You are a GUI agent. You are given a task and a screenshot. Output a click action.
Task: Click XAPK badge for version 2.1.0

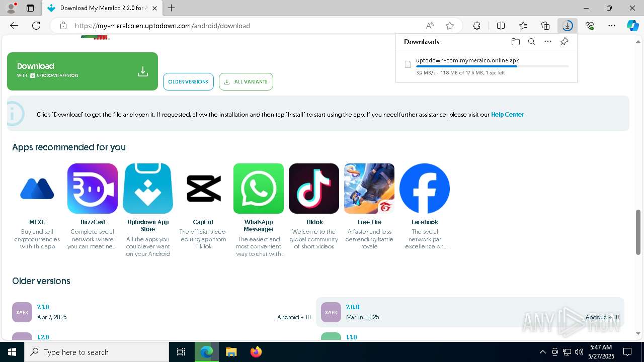point(22,312)
